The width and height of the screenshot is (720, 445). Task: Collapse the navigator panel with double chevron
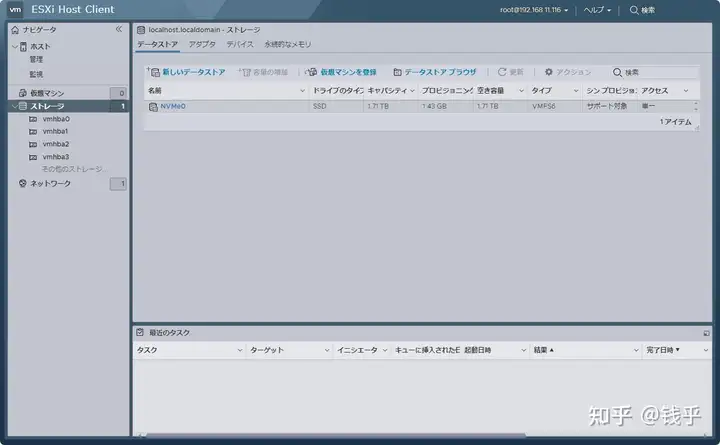point(119,29)
